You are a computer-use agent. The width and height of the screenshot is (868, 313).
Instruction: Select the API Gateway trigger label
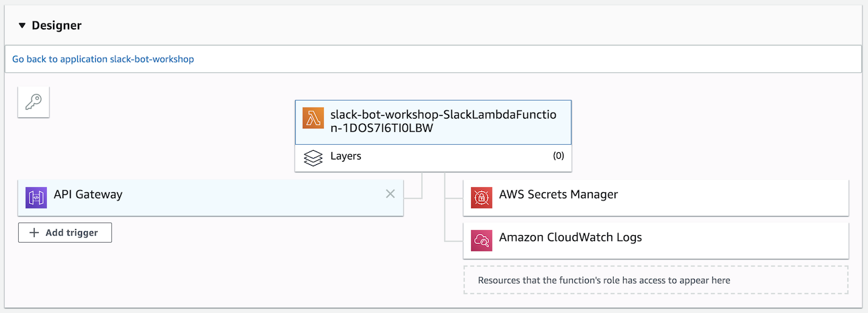tap(89, 195)
